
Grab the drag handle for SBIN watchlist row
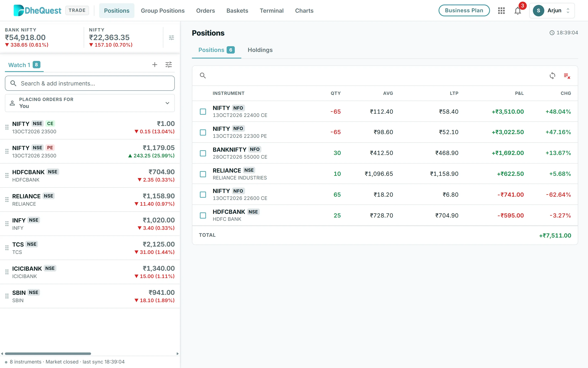(x=7, y=296)
